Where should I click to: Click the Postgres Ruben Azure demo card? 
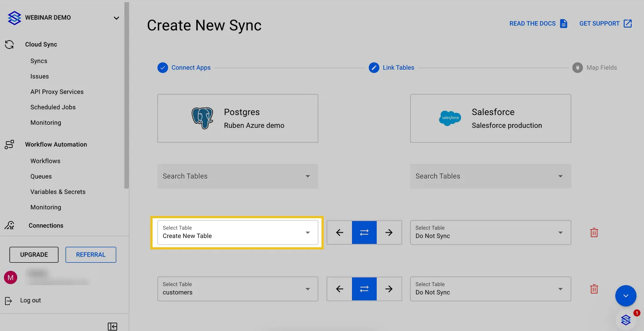pos(238,118)
